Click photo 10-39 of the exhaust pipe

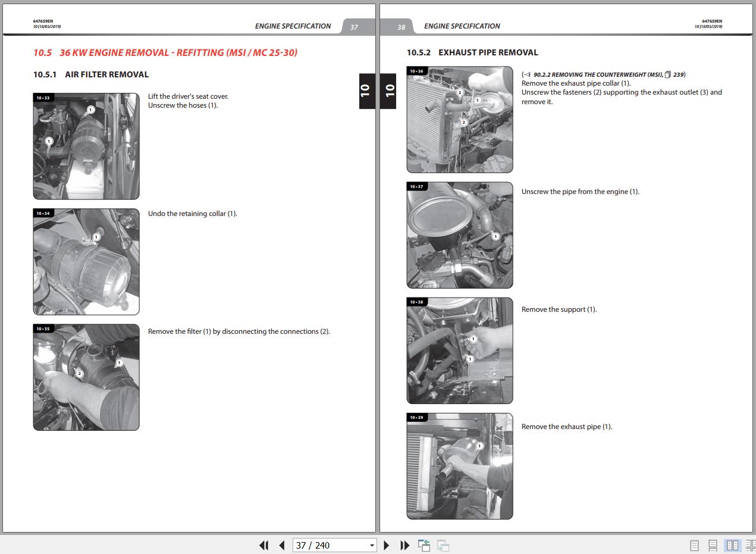click(460, 466)
